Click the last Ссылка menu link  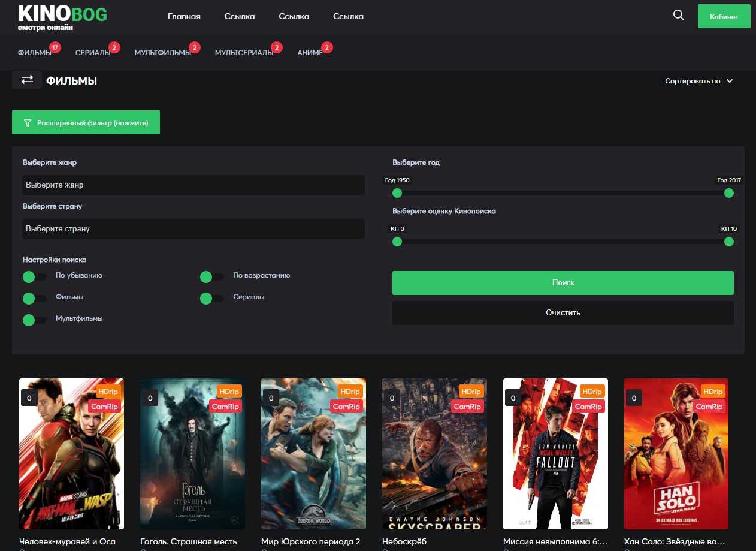tap(348, 17)
